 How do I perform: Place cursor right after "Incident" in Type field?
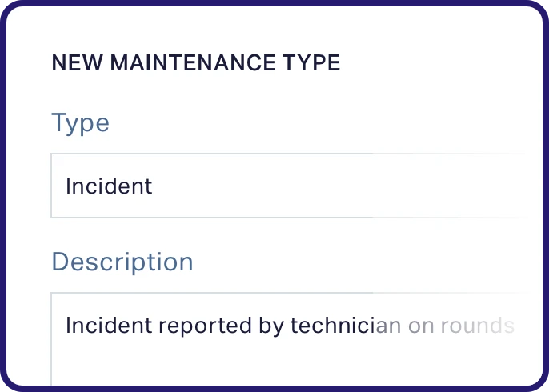pos(153,186)
